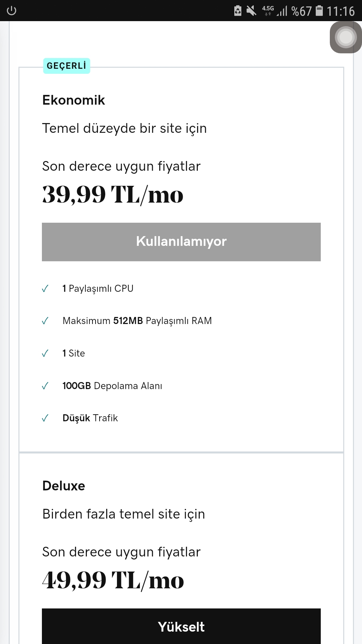
Task: Tap the 100GB Depolama Alanı feature text
Action: (x=112, y=386)
